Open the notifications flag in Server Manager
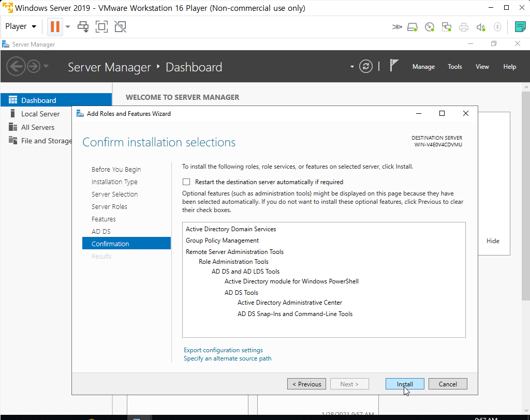 [x=394, y=66]
